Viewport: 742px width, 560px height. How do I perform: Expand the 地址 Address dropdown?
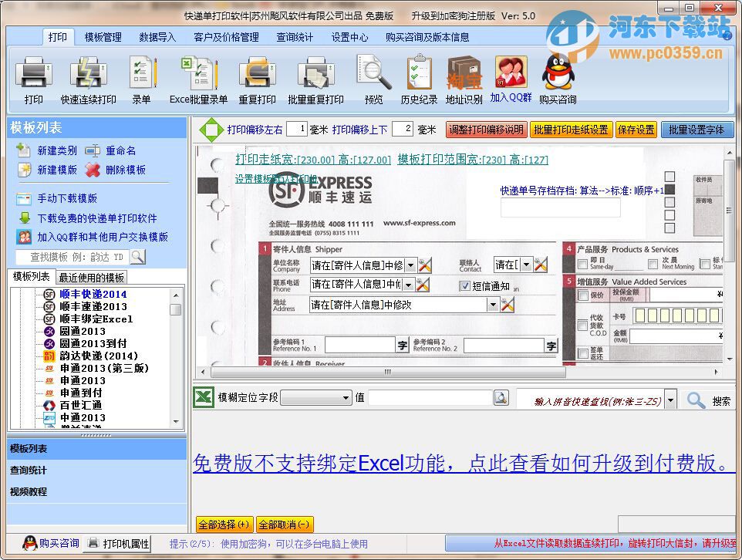click(x=493, y=305)
